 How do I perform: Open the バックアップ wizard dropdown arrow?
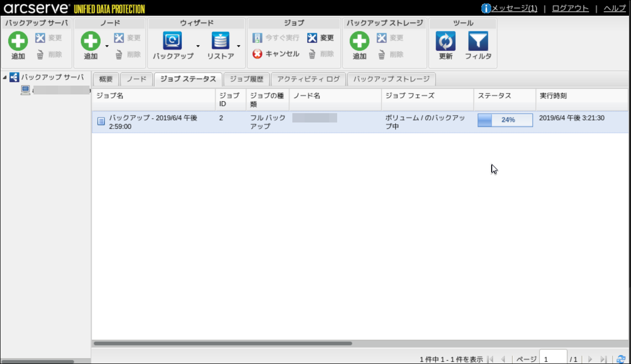(198, 46)
